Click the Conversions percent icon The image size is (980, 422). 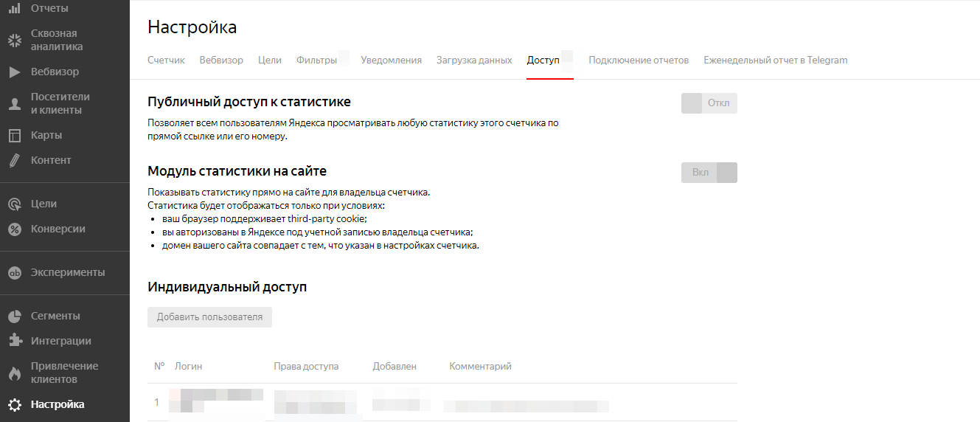14,229
